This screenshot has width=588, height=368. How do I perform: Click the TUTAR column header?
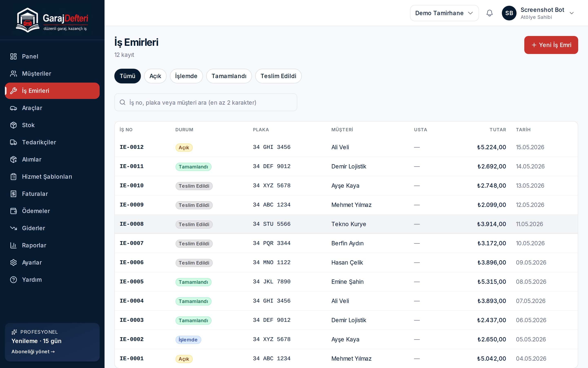pos(498,130)
